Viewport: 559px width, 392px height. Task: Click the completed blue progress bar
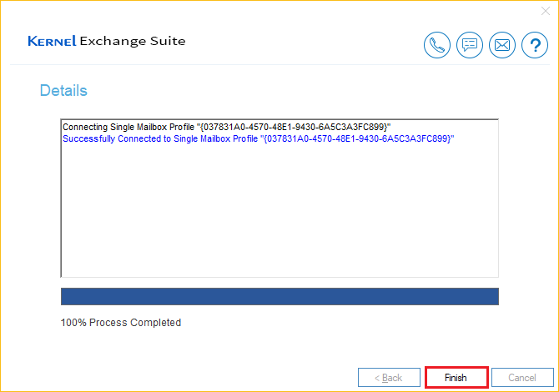coord(279,296)
